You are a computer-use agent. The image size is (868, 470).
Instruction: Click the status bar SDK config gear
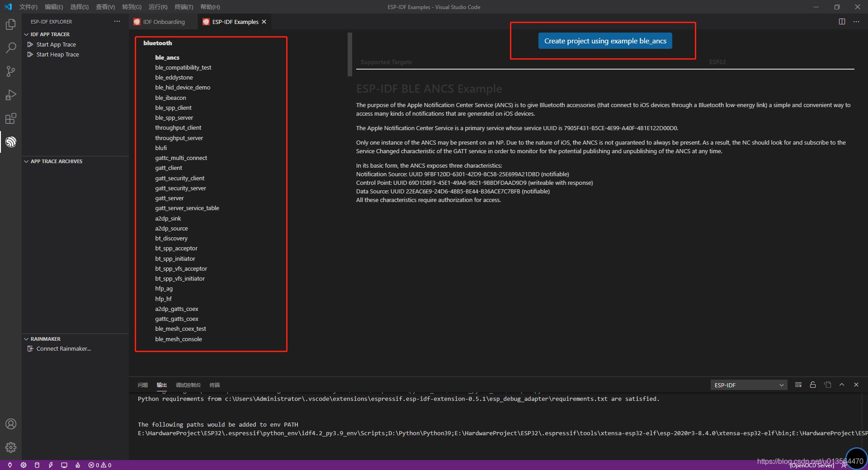click(x=24, y=465)
